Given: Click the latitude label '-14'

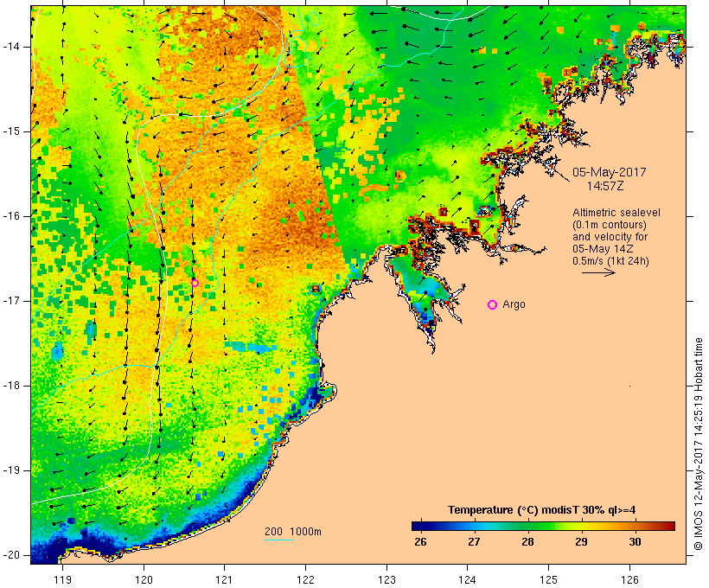Looking at the screenshot, I should pos(11,47).
